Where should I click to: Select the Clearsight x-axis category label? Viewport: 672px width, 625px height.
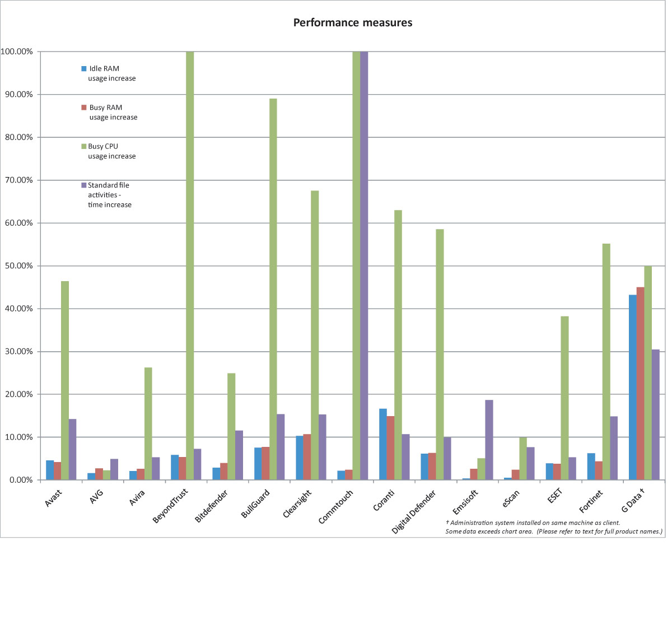(x=297, y=503)
